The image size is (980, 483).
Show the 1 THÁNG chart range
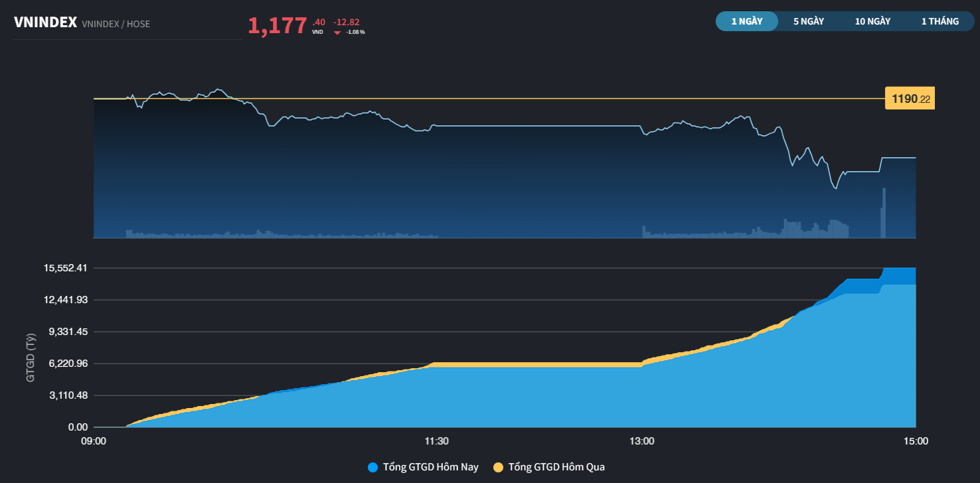click(x=939, y=21)
